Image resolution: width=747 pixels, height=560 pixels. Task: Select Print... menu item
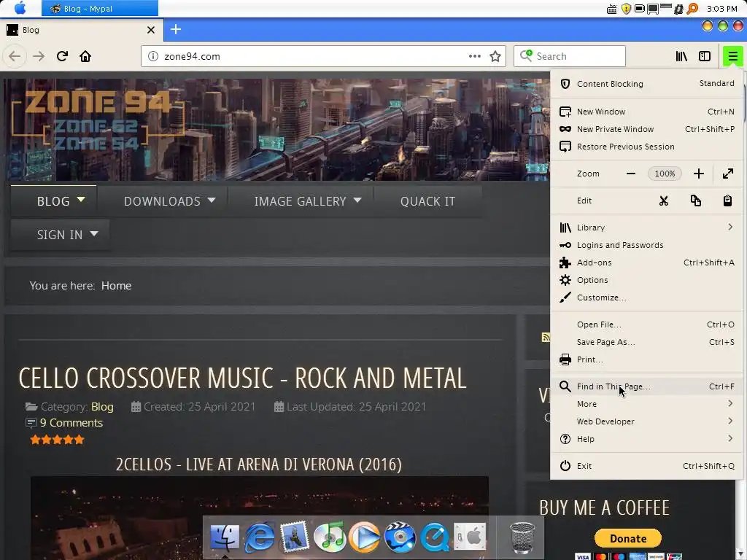click(647, 359)
